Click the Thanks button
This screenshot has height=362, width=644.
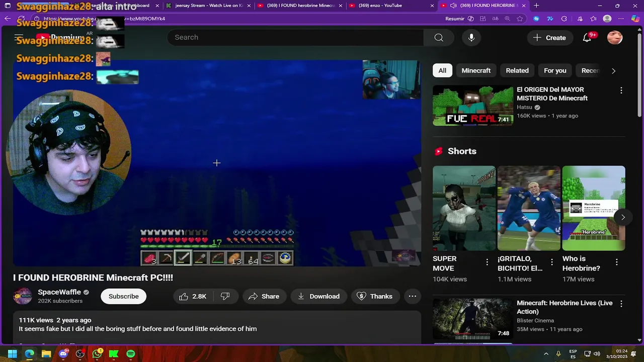[375, 296]
